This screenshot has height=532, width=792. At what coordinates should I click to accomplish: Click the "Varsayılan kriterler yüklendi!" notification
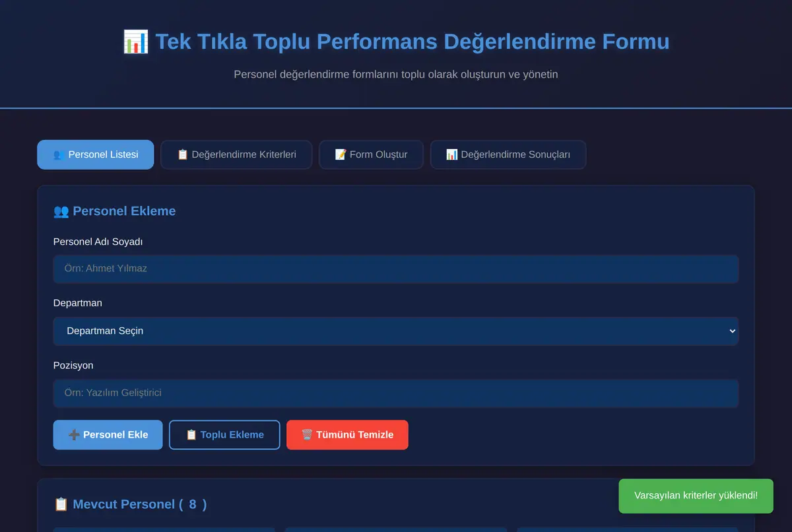click(x=696, y=496)
